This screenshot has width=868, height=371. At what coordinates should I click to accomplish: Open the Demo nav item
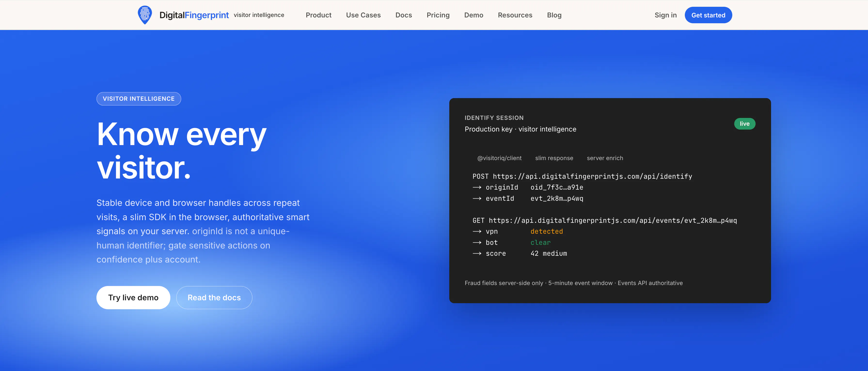474,15
